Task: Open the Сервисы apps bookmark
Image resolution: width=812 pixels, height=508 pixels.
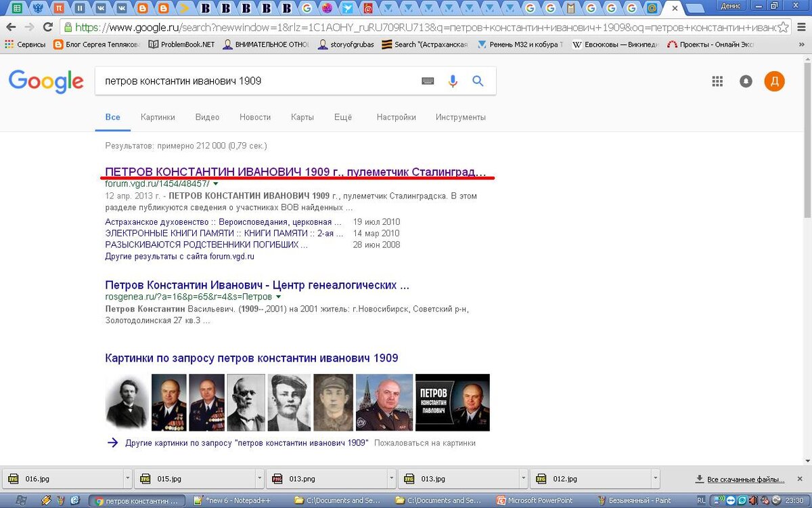Action: click(25, 45)
